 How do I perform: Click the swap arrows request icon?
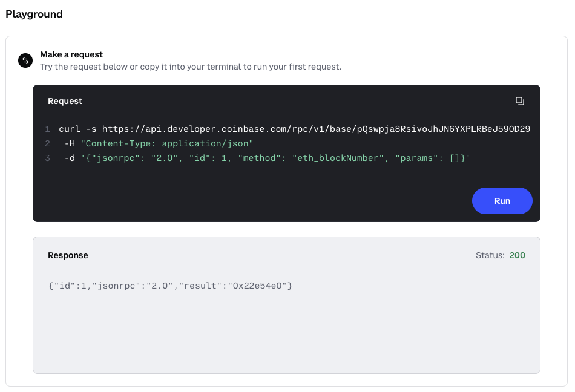pos(25,60)
